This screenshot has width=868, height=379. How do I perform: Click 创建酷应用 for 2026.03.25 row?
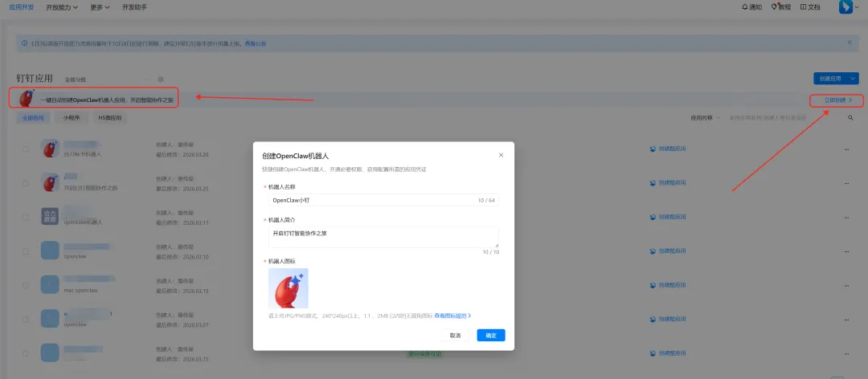click(x=668, y=182)
